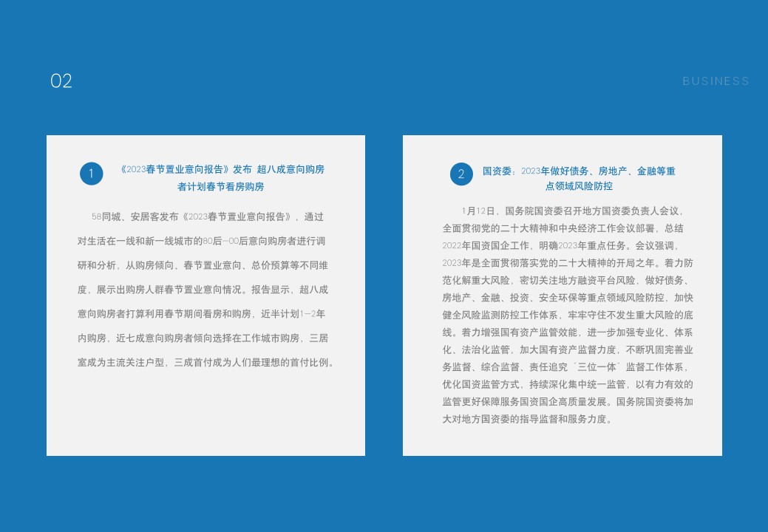Click empty space at bottom of right card
This screenshot has height=532, width=768.
pyautogui.click(x=562, y=442)
